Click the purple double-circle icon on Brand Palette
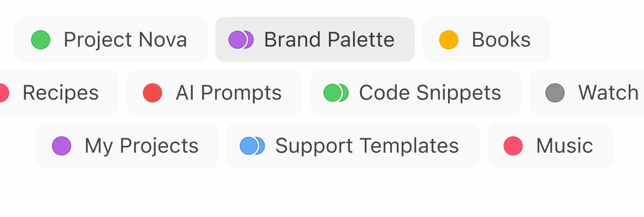Viewport: 644px width, 217px height. 241,40
